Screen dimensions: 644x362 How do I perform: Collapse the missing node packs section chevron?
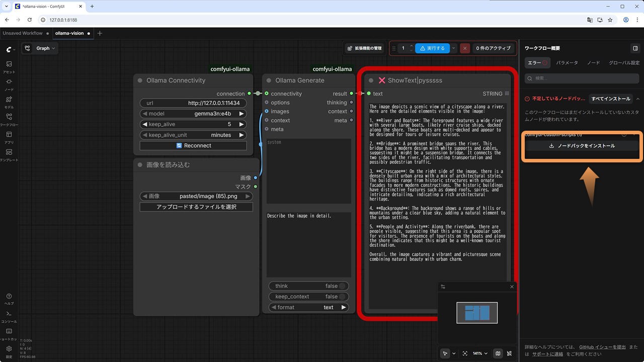[x=638, y=99]
